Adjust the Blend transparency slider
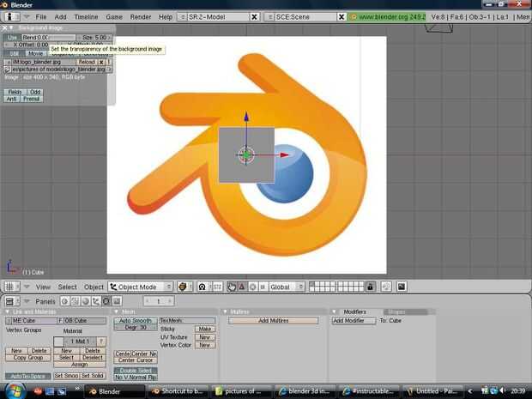This screenshot has width=532, height=399. pos(49,37)
